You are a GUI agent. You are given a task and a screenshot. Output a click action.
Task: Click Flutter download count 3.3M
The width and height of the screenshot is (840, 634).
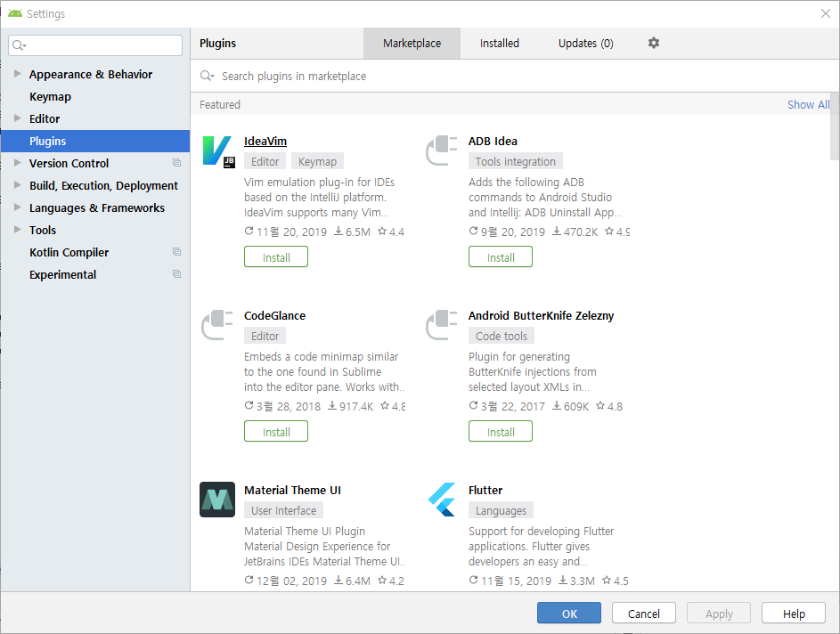click(576, 581)
